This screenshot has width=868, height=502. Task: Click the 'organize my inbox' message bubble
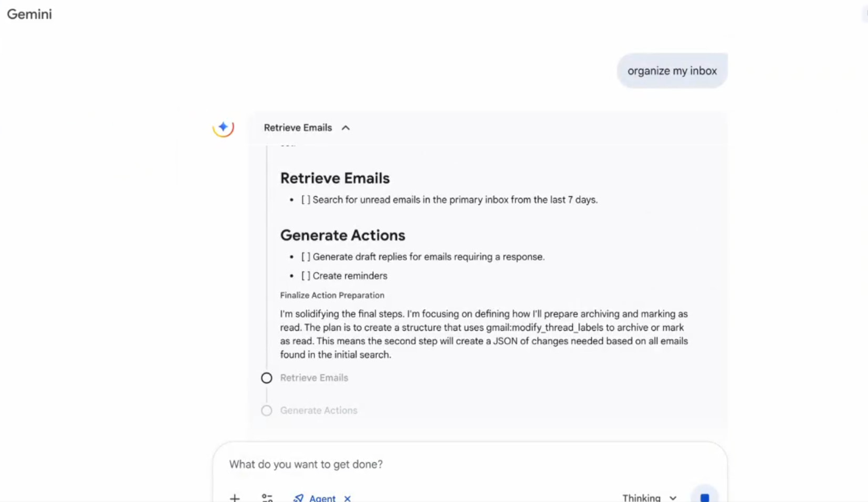pos(672,71)
